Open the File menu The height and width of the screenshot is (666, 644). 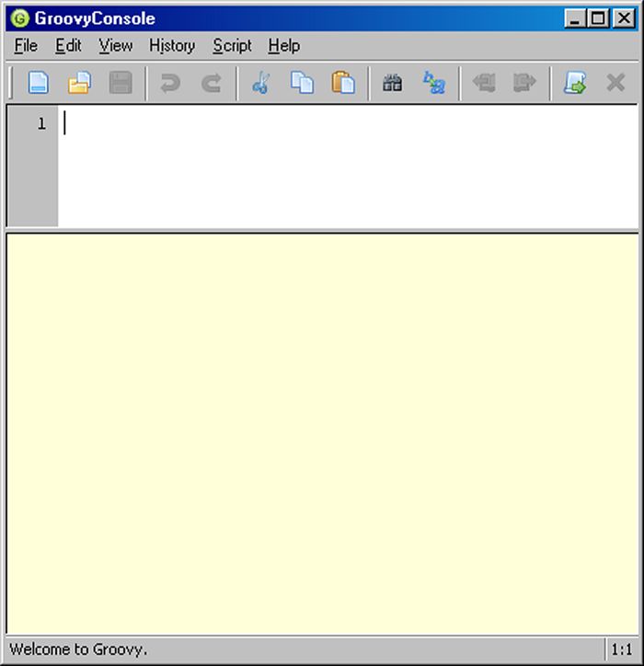[26, 45]
